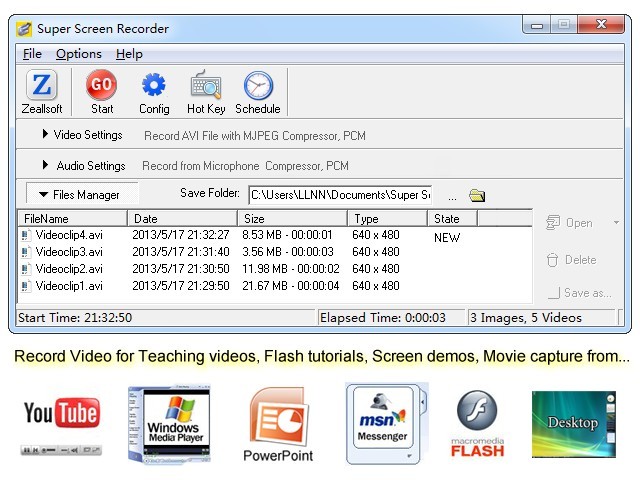Open the File menu
The image size is (640, 480).
(x=32, y=54)
